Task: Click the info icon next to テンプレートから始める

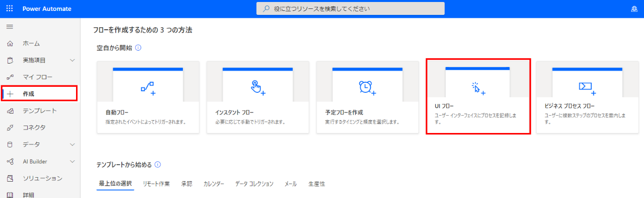Action: (x=158, y=164)
